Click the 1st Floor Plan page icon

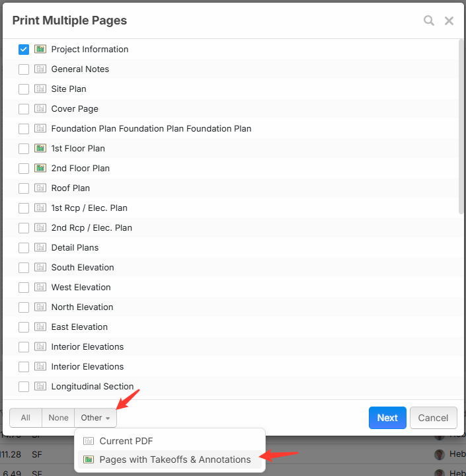click(x=40, y=148)
